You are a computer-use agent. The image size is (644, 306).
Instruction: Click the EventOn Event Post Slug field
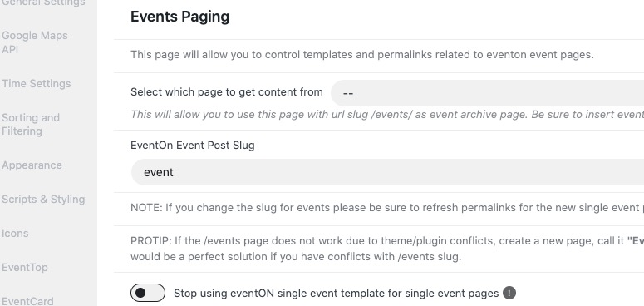click(x=387, y=172)
